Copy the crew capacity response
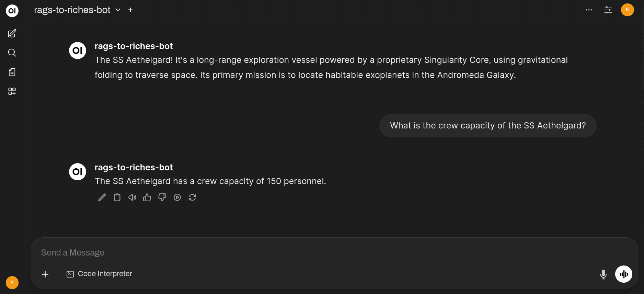 pyautogui.click(x=117, y=197)
